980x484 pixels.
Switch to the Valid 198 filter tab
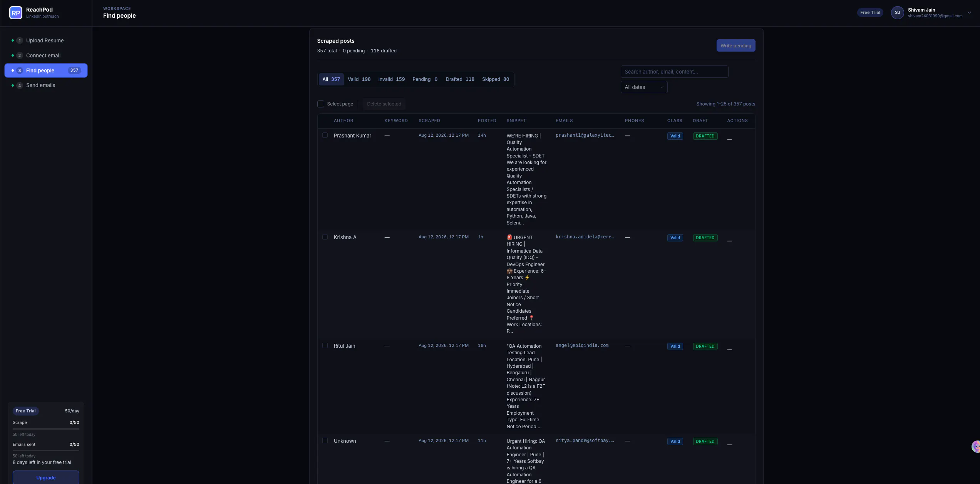tap(359, 79)
